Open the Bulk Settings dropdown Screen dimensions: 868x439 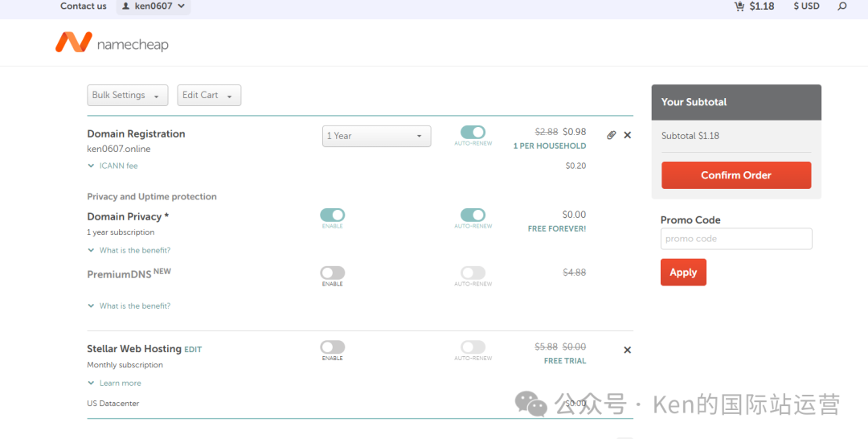pyautogui.click(x=127, y=95)
